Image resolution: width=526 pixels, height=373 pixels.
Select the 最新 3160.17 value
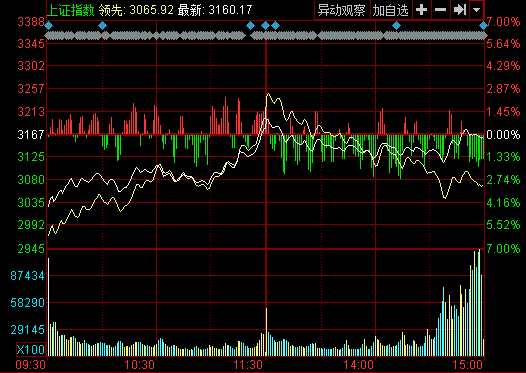[230, 10]
